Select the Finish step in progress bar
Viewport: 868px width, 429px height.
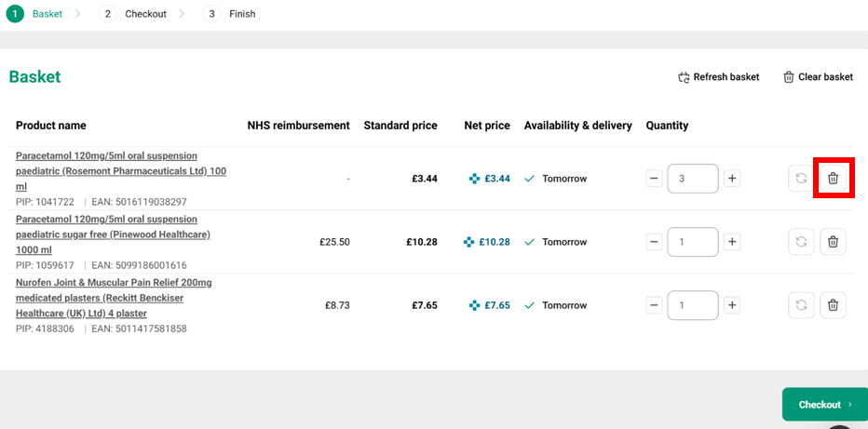point(232,14)
